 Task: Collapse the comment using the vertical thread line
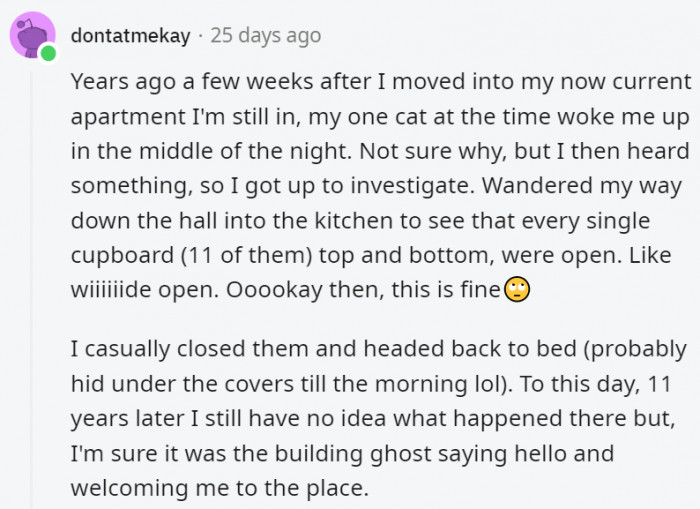tap(32, 286)
